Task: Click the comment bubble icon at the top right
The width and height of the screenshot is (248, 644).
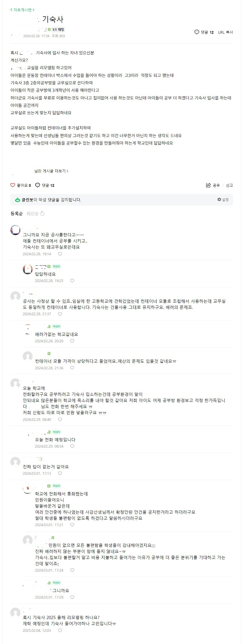Action: (197, 32)
